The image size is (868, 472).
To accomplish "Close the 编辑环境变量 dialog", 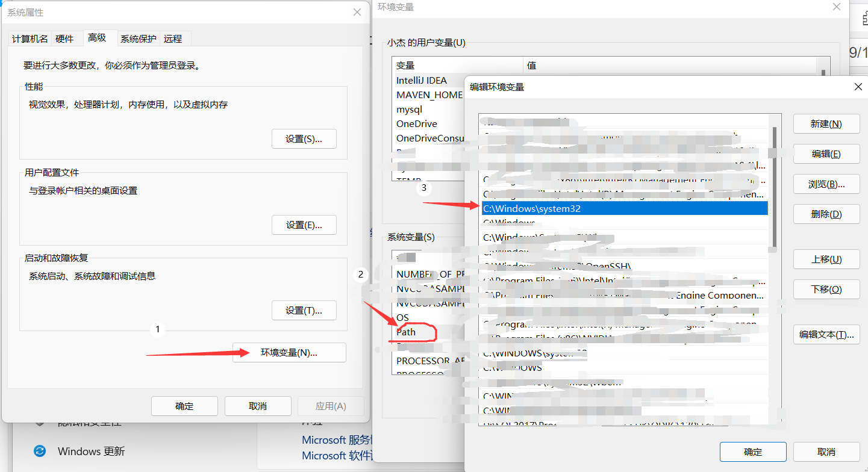I will point(858,87).
